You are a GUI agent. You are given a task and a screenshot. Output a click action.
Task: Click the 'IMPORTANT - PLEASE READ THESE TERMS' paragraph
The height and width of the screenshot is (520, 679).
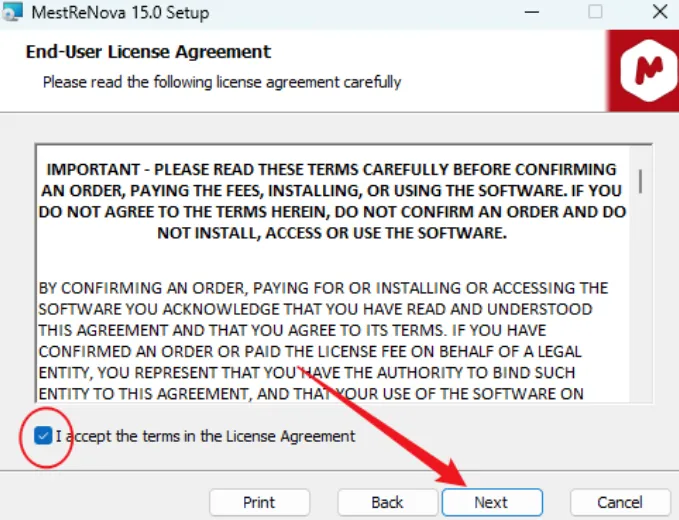(x=332, y=201)
